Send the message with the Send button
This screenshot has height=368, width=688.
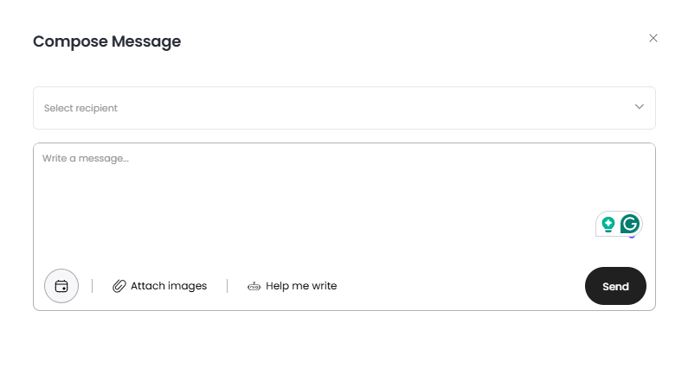pos(616,286)
